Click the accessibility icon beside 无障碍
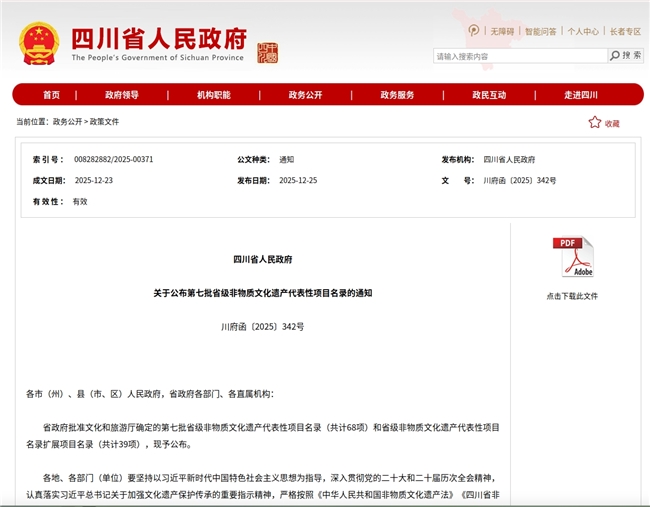The image size is (650, 507). tap(474, 31)
